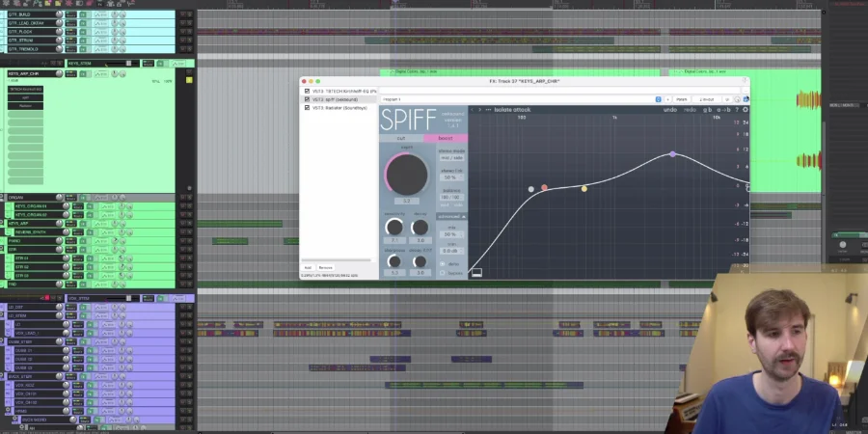Click FX button on PAD track
This screenshot has height=434, width=868.
[83, 284]
